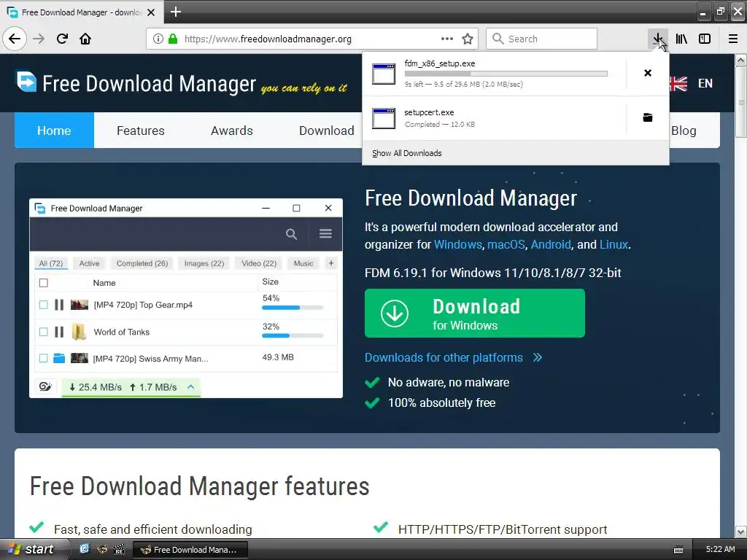Select the All (72) filter tag
Image resolution: width=747 pixels, height=560 pixels.
tap(50, 263)
